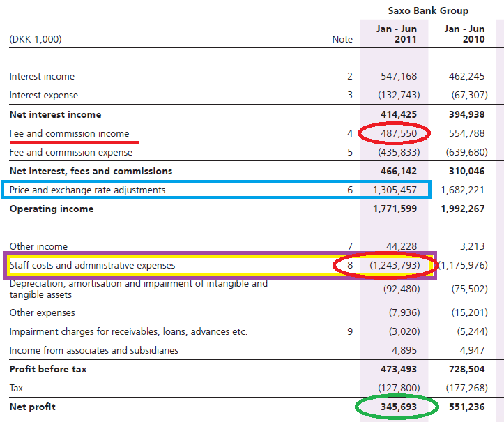Viewport: 504px width, 422px height.
Task: Click profit before tax value 473,493
Action: point(399,369)
